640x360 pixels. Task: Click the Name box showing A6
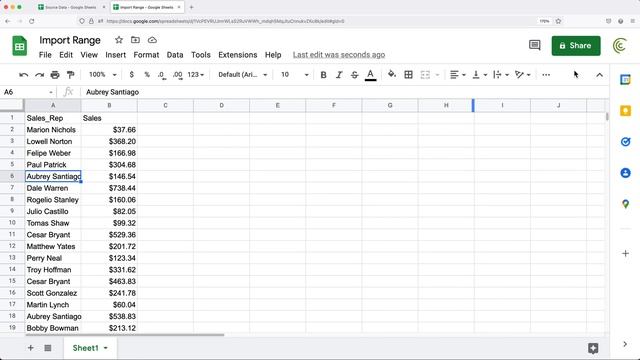[x=28, y=92]
